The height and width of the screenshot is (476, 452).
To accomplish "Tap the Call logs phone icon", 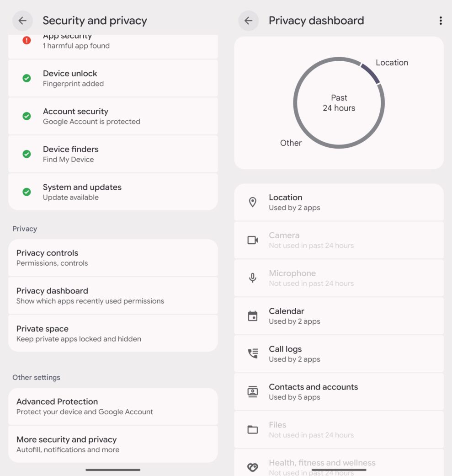I will pyautogui.click(x=252, y=353).
